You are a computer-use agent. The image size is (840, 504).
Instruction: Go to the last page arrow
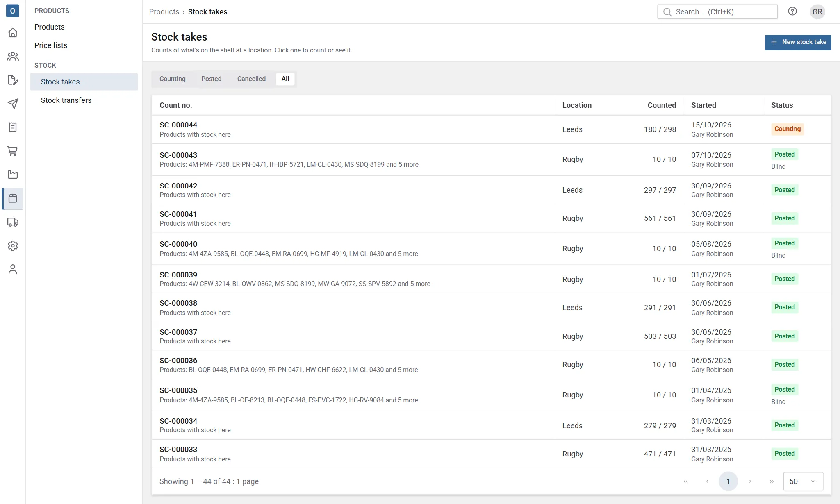click(772, 481)
